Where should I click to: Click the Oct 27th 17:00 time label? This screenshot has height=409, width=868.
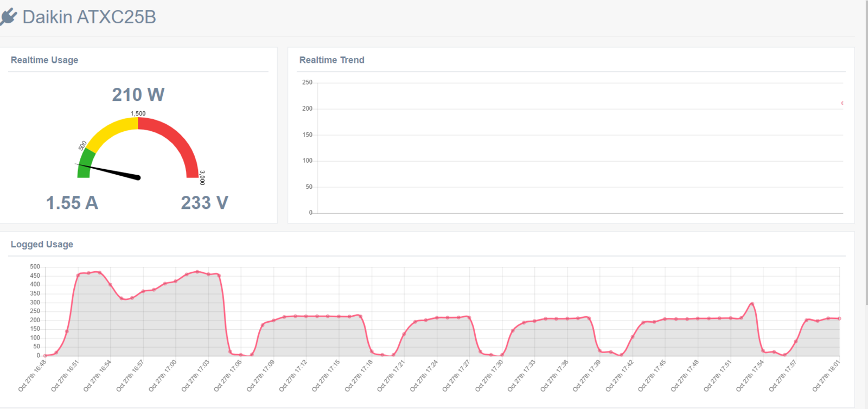163,375
